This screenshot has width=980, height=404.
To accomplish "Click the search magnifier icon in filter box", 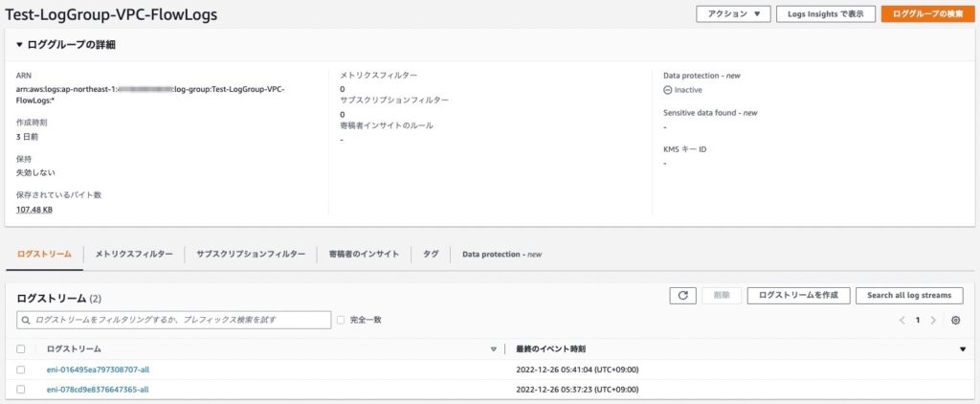I will pyautogui.click(x=26, y=320).
